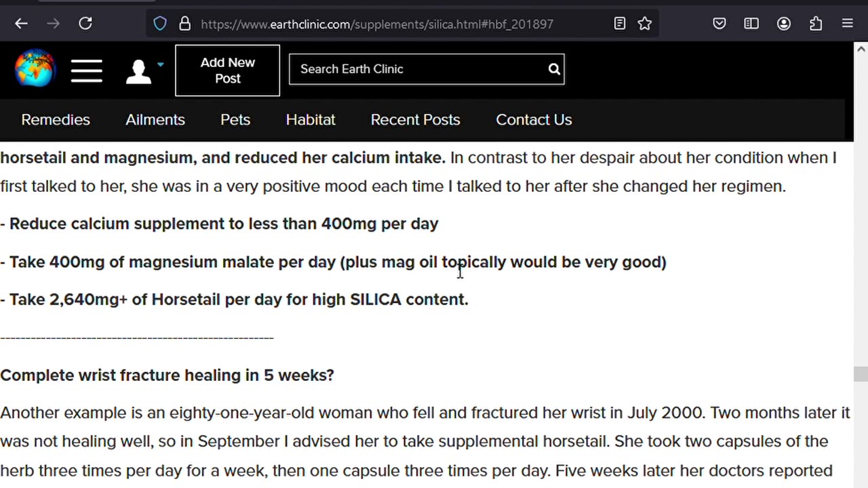This screenshot has height=488, width=868.
Task: Open the Firefox account icon
Action: coord(784,24)
